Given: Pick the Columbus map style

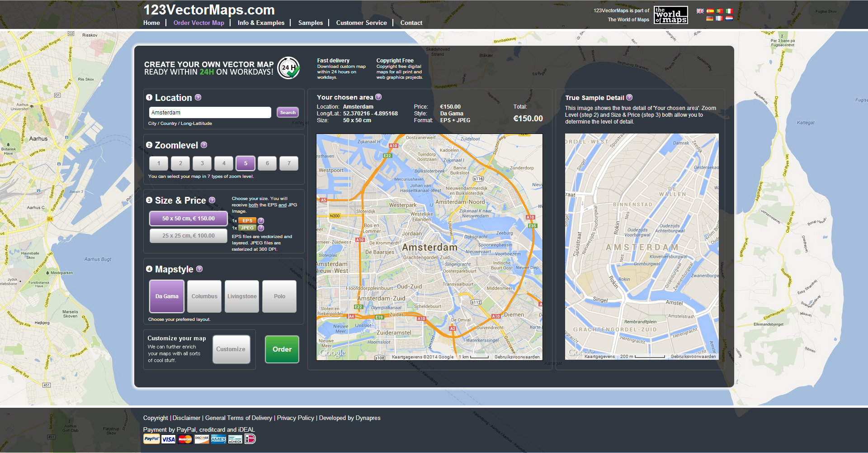Looking at the screenshot, I should pyautogui.click(x=204, y=296).
